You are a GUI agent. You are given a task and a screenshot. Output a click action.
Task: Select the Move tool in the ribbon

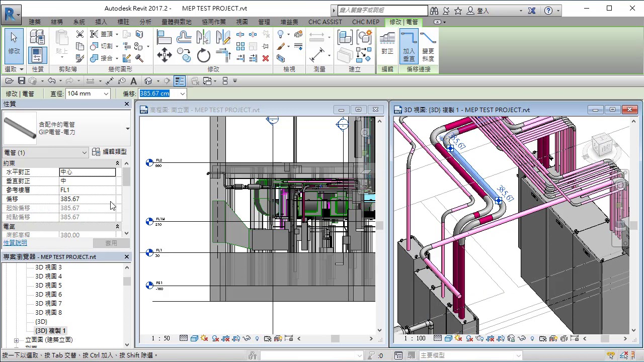pyautogui.click(x=164, y=55)
